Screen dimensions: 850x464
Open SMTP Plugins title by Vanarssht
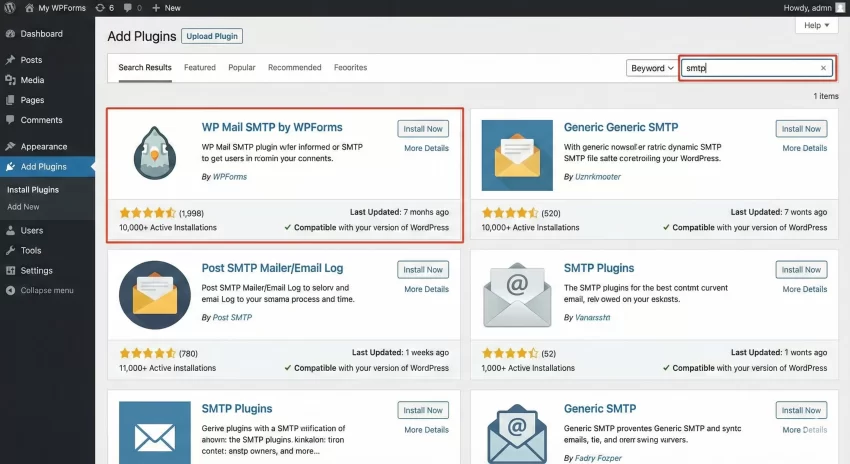coord(598,268)
